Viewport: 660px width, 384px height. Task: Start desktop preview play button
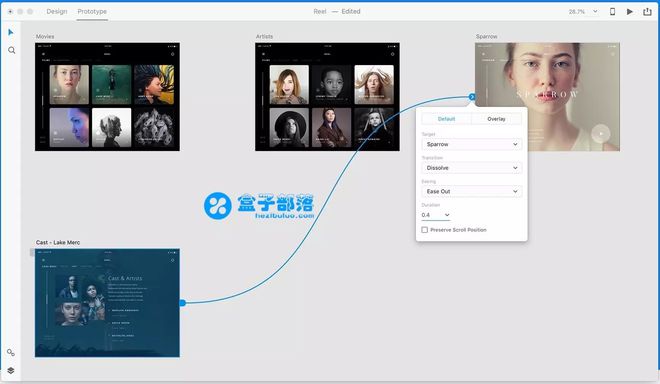click(x=630, y=11)
